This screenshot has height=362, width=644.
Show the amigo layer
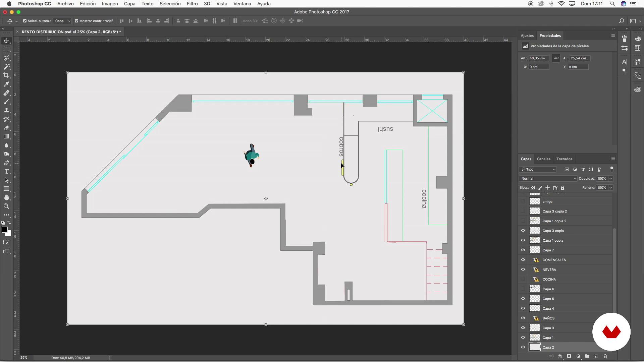pyautogui.click(x=523, y=201)
